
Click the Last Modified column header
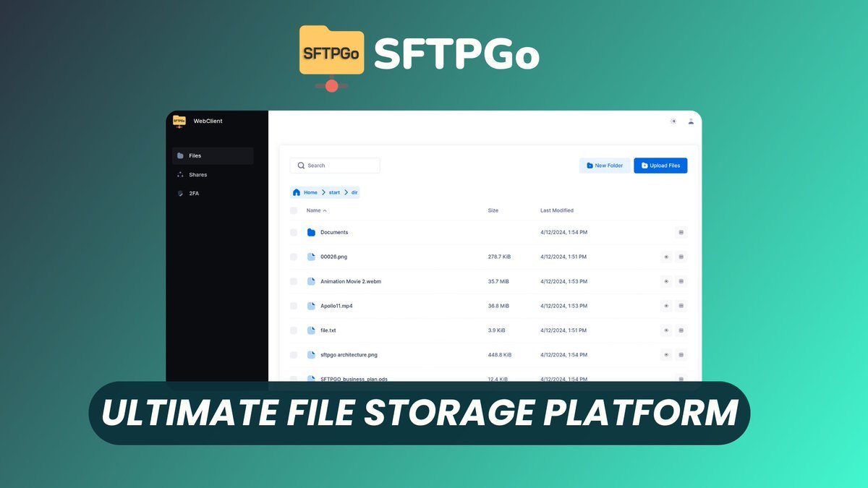pyautogui.click(x=557, y=210)
